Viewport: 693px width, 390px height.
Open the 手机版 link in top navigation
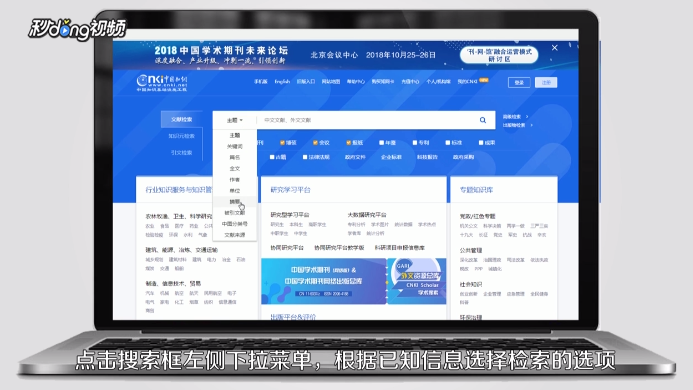[261, 82]
